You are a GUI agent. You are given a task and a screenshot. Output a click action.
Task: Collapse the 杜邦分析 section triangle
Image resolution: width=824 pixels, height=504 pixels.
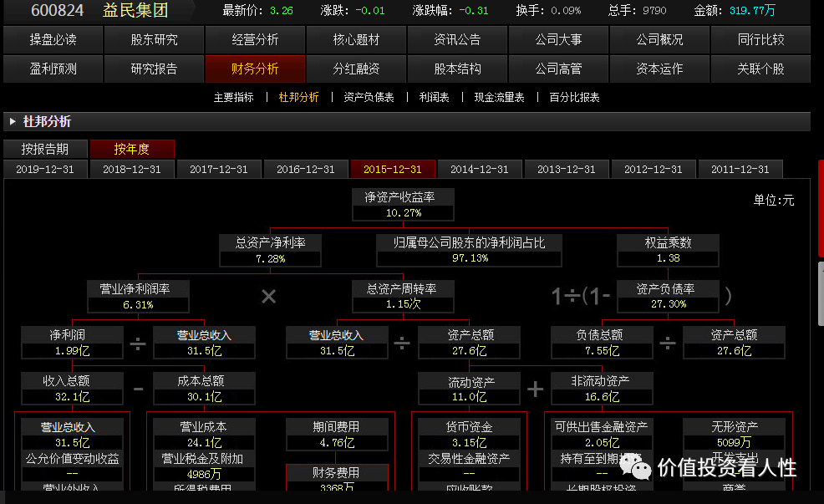(x=13, y=121)
